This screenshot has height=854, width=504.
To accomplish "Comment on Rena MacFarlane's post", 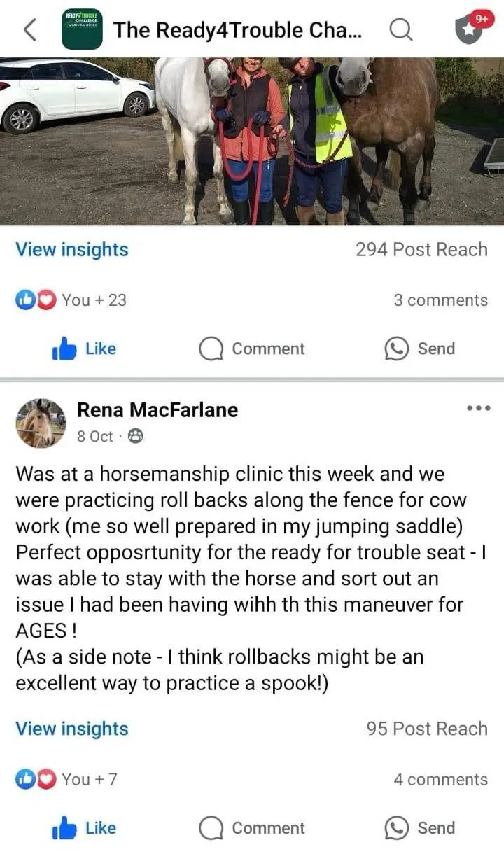I will tap(252, 828).
